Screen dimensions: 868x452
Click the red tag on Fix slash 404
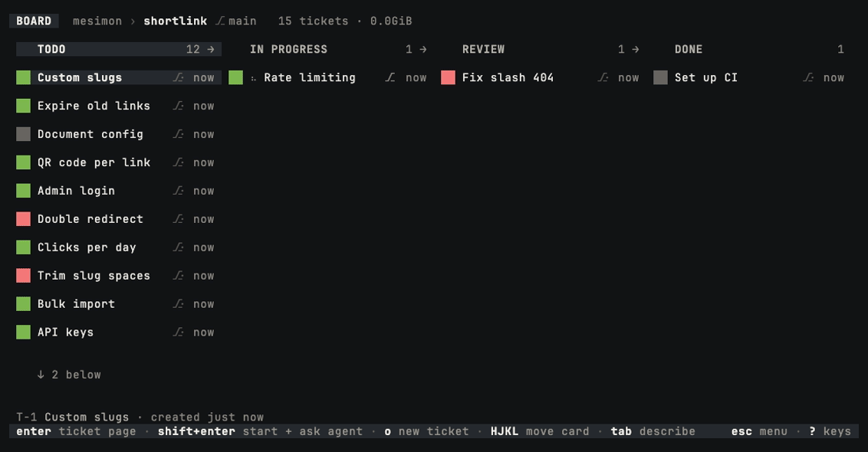tap(448, 77)
